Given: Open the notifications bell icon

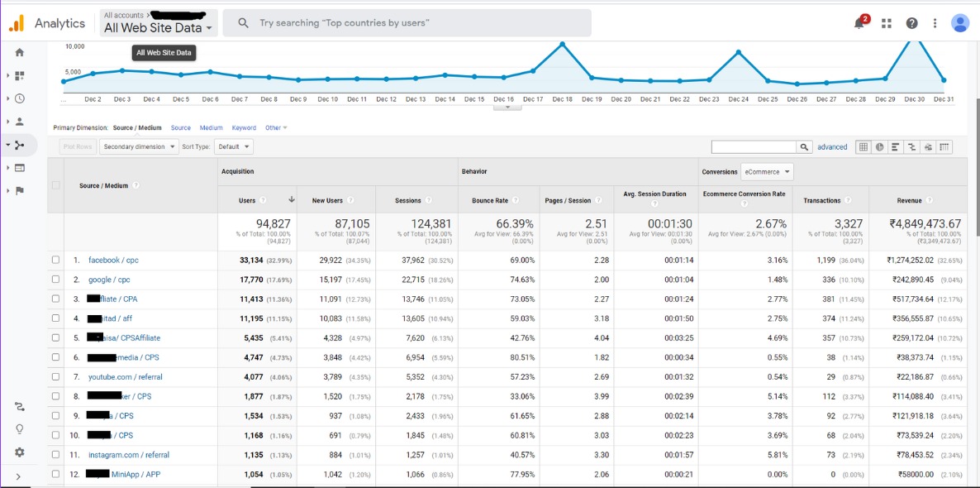Looking at the screenshot, I should pos(859,22).
